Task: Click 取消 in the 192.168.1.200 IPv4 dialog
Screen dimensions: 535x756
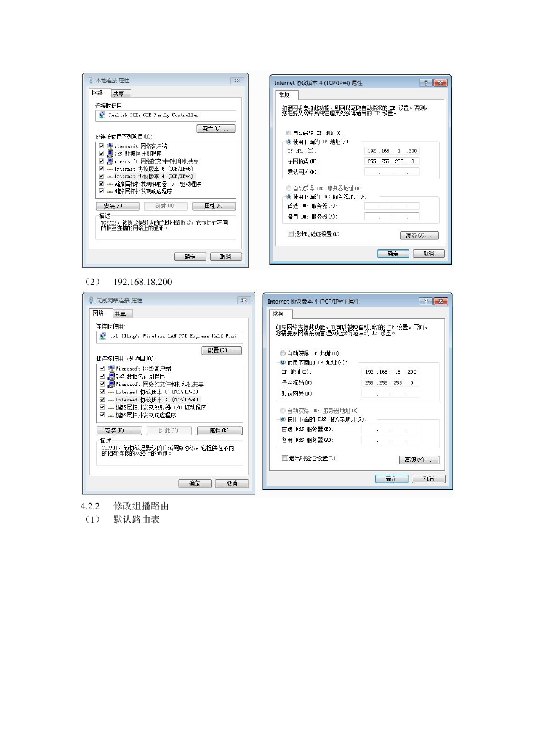Action: 429,254
